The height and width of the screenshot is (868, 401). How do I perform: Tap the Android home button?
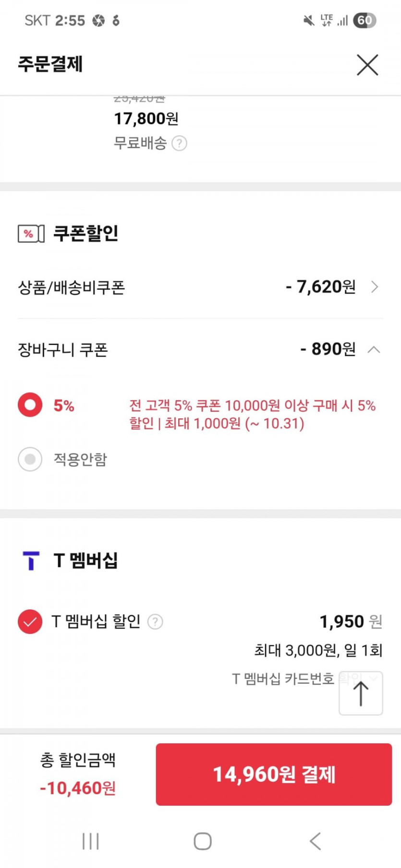coord(202,841)
